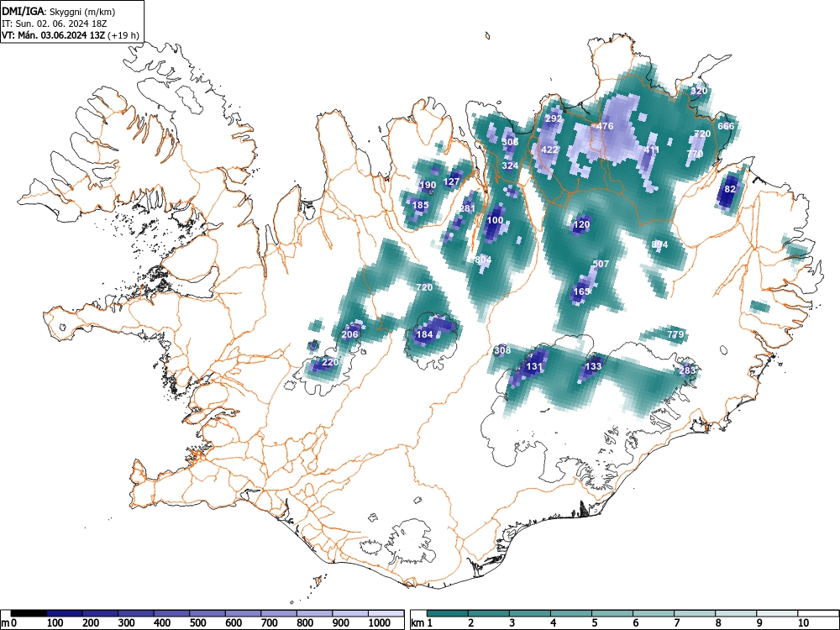Click the visibility value 666 on the map
Image resolution: width=840 pixels, height=630 pixels.
[x=726, y=126]
